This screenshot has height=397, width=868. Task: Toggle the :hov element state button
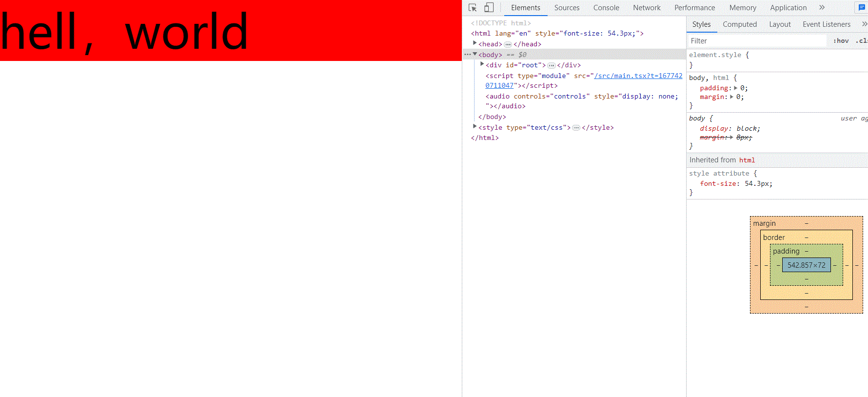pyautogui.click(x=841, y=41)
